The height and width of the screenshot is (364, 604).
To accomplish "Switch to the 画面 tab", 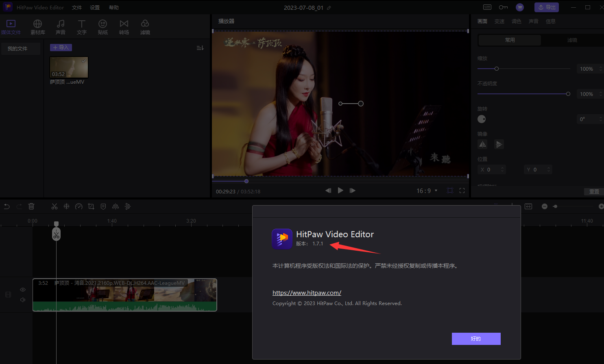I will [x=482, y=21].
